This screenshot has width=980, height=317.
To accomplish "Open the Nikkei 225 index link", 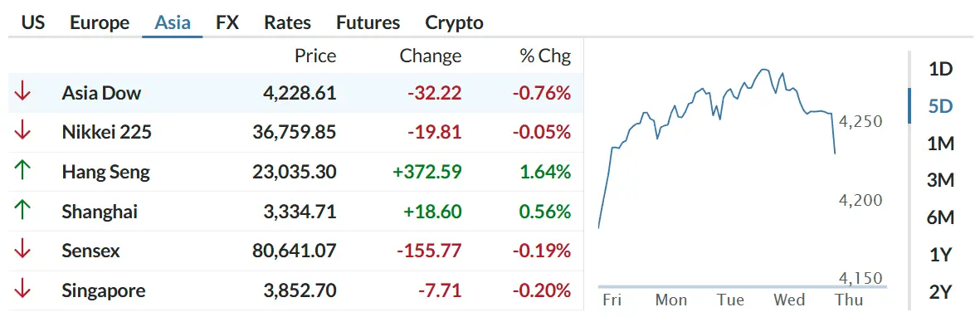I will (x=106, y=132).
